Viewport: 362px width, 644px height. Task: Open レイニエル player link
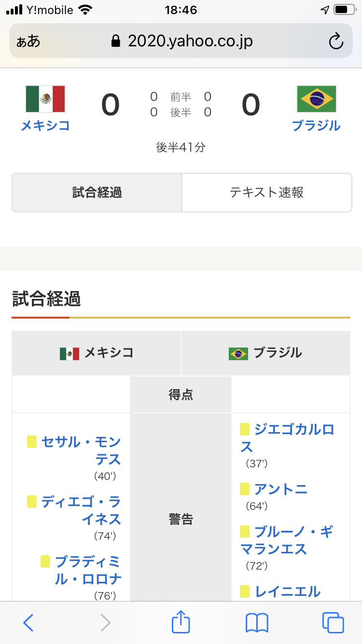(288, 591)
